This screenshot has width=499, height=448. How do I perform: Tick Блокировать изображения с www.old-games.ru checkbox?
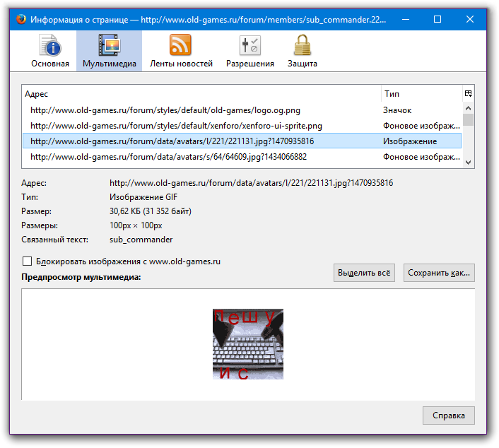point(28,261)
